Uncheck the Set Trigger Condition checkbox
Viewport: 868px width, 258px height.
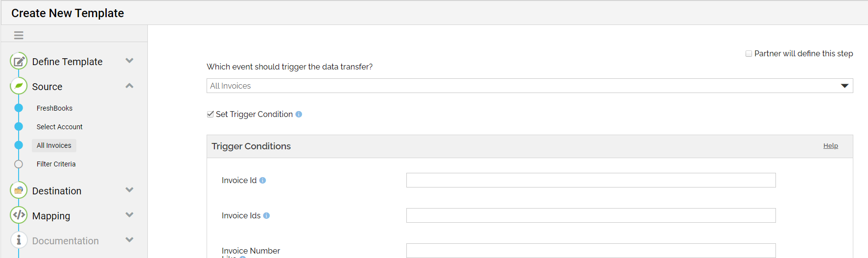[211, 114]
